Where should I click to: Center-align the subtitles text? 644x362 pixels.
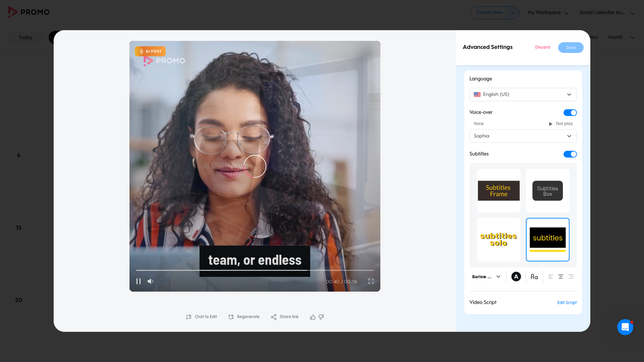(x=560, y=277)
